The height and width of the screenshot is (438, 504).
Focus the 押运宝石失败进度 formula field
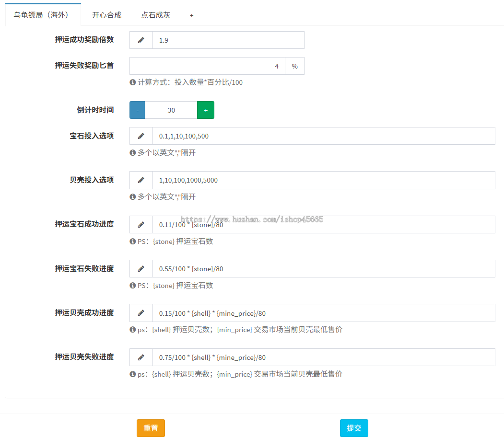[324, 269]
